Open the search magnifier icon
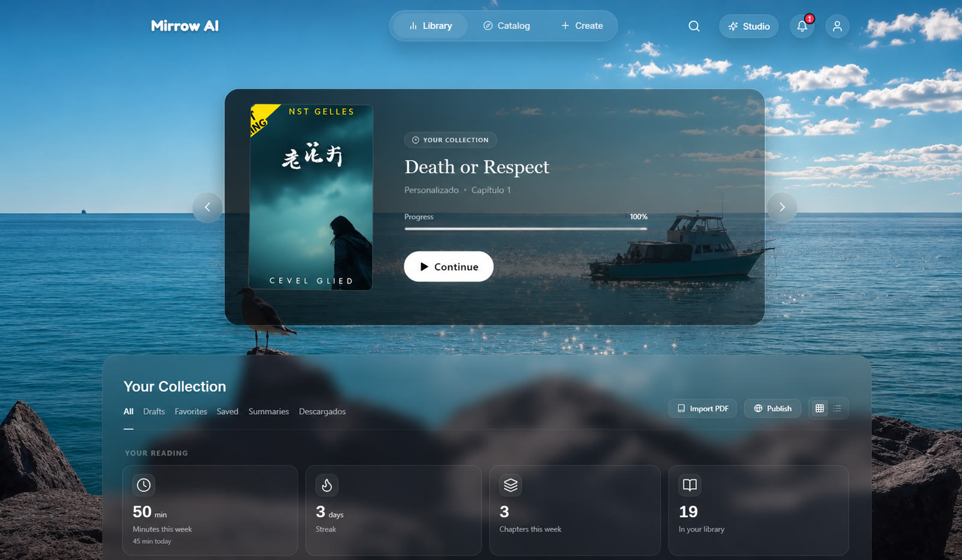Image resolution: width=962 pixels, height=560 pixels. 694,26
